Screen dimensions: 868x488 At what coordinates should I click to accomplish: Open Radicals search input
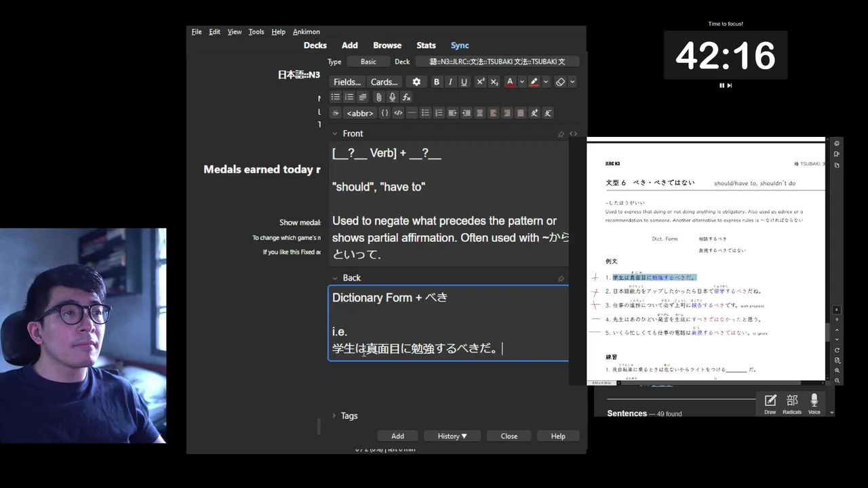point(792,403)
